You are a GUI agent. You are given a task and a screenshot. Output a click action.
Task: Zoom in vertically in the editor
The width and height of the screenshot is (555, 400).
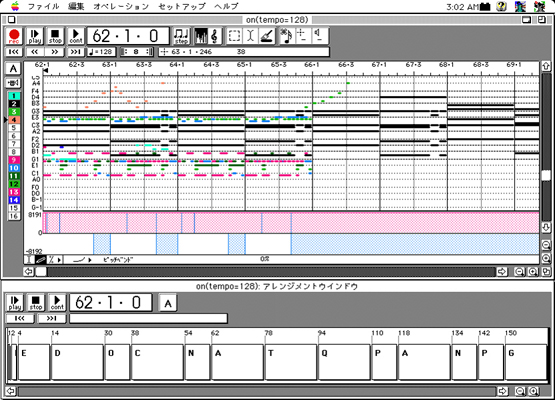(546, 258)
